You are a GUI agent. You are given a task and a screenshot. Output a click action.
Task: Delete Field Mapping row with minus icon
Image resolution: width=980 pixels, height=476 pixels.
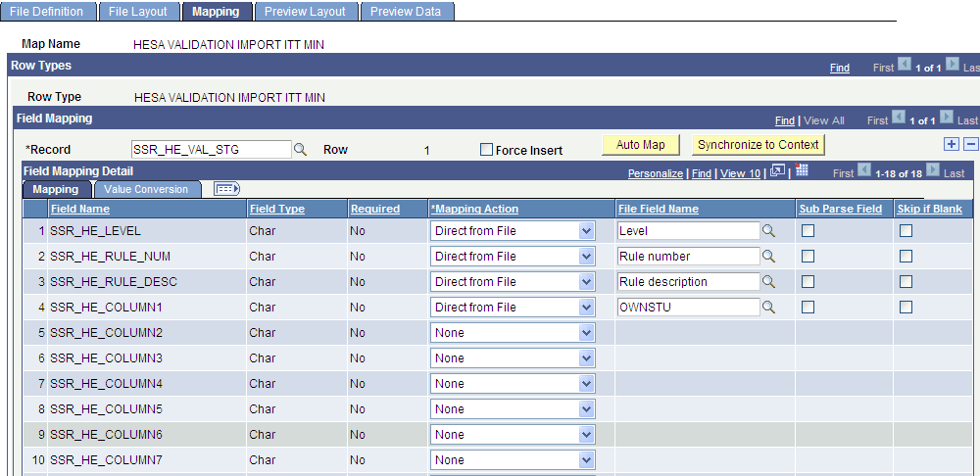pos(970,144)
